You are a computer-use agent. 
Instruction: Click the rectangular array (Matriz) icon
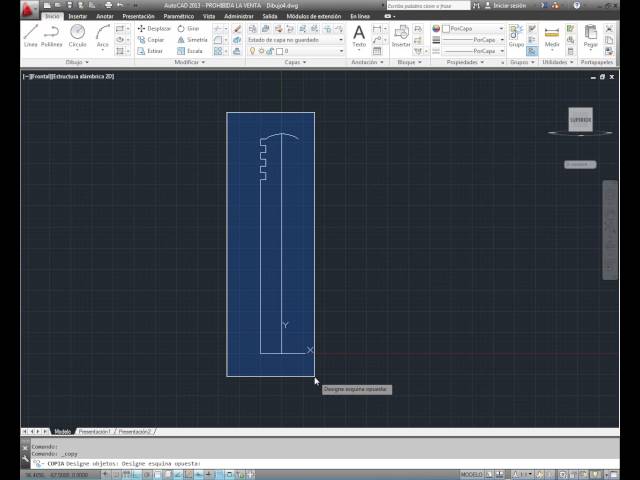click(x=218, y=51)
